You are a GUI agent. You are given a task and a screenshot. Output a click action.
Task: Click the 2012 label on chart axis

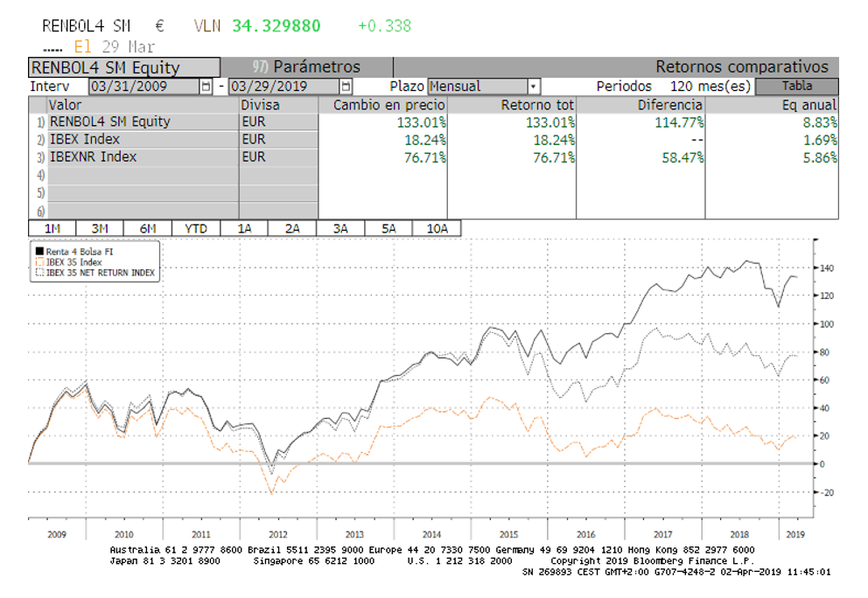[x=278, y=534]
